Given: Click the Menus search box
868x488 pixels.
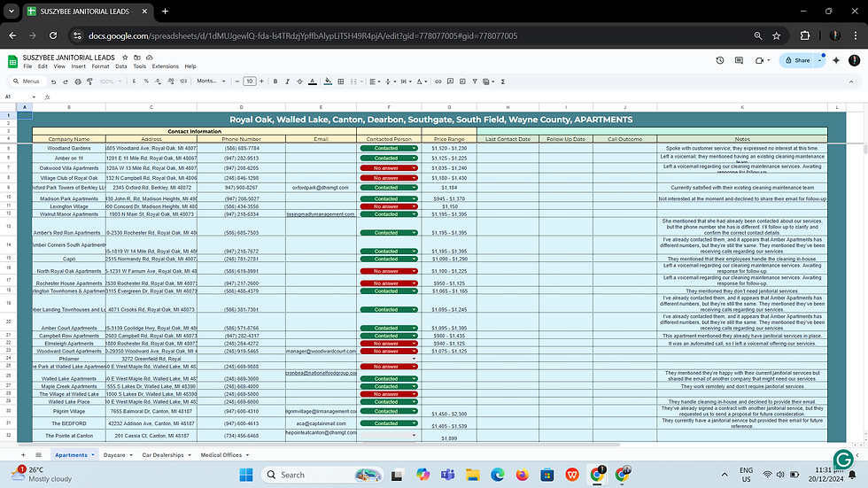Looking at the screenshot, I should (27, 81).
